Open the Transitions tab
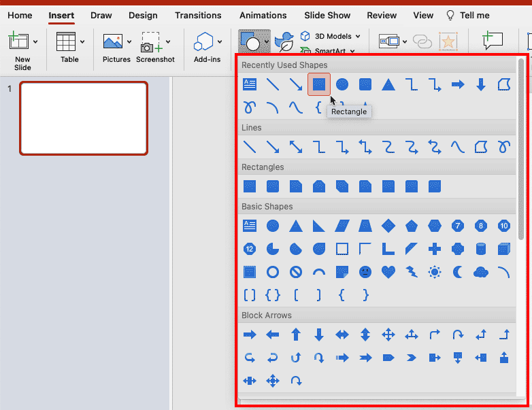Image resolution: width=532 pixels, height=410 pixels. pyautogui.click(x=198, y=15)
